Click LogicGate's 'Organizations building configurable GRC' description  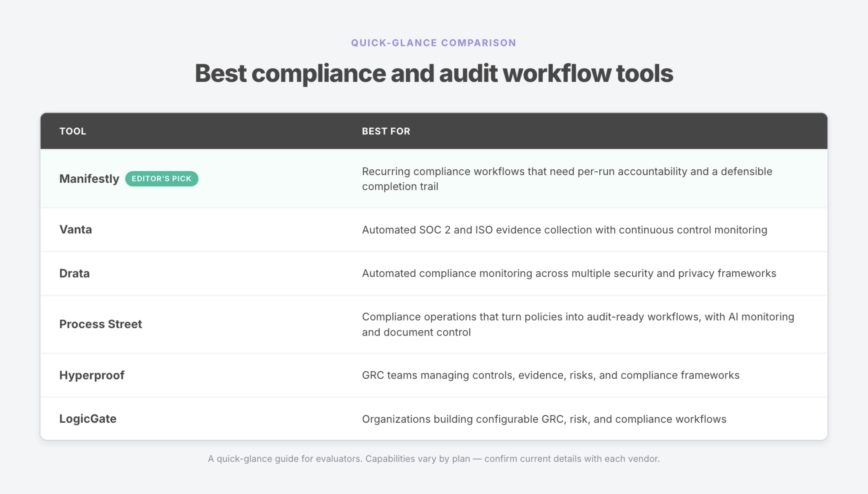click(x=544, y=419)
